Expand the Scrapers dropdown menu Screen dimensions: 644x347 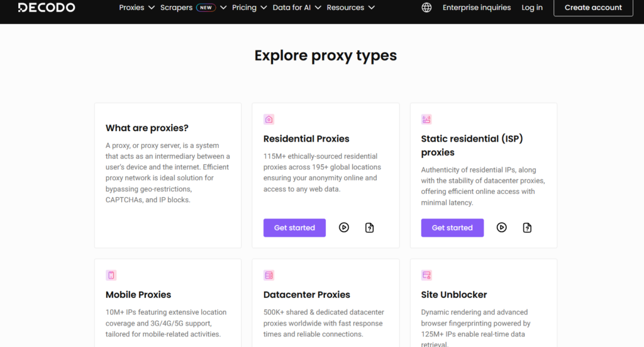[x=194, y=8]
